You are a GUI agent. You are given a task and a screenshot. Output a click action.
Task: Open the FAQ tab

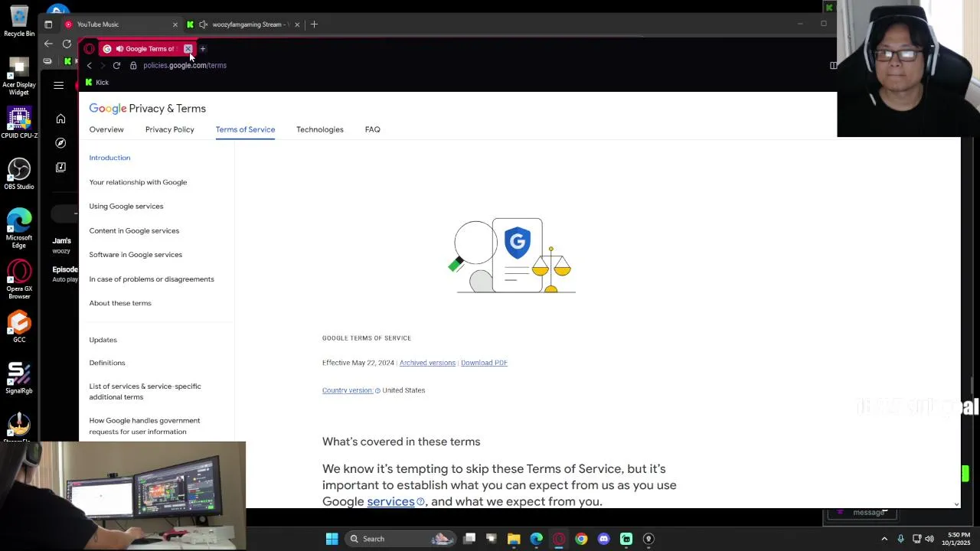click(372, 129)
